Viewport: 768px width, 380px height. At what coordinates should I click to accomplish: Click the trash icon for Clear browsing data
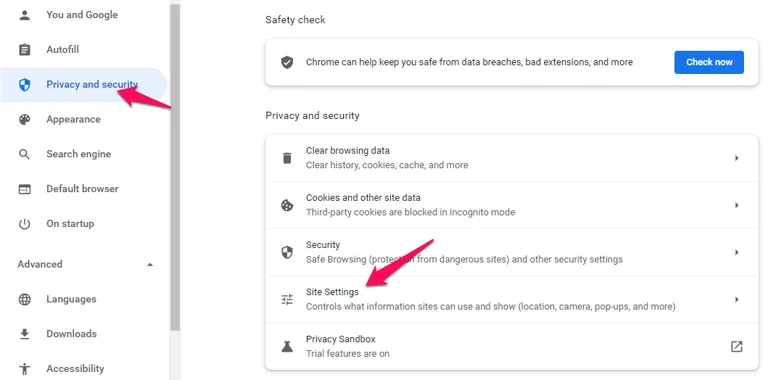pyautogui.click(x=287, y=158)
